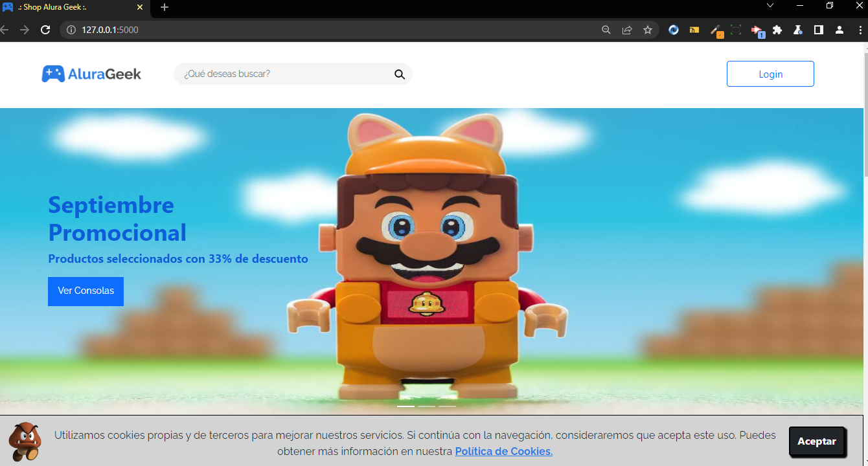The image size is (868, 466).
Task: Toggle the browser side panel
Action: click(x=819, y=30)
